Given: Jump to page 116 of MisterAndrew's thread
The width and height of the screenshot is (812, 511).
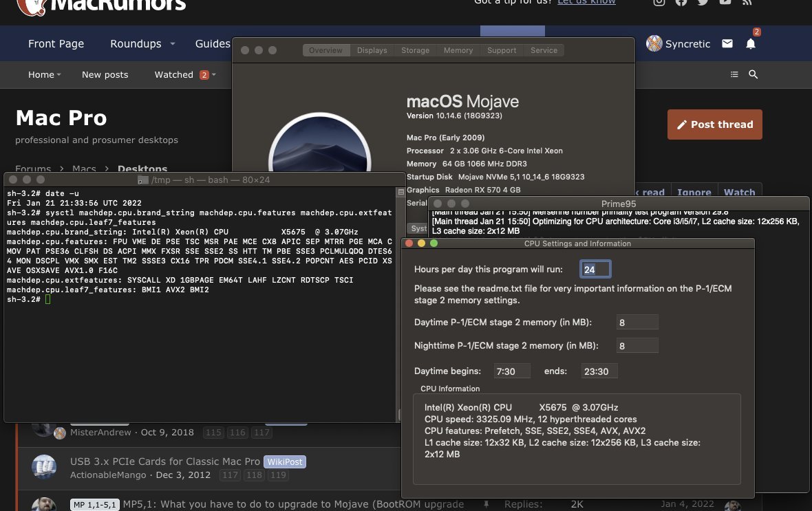Looking at the screenshot, I should 237,433.
